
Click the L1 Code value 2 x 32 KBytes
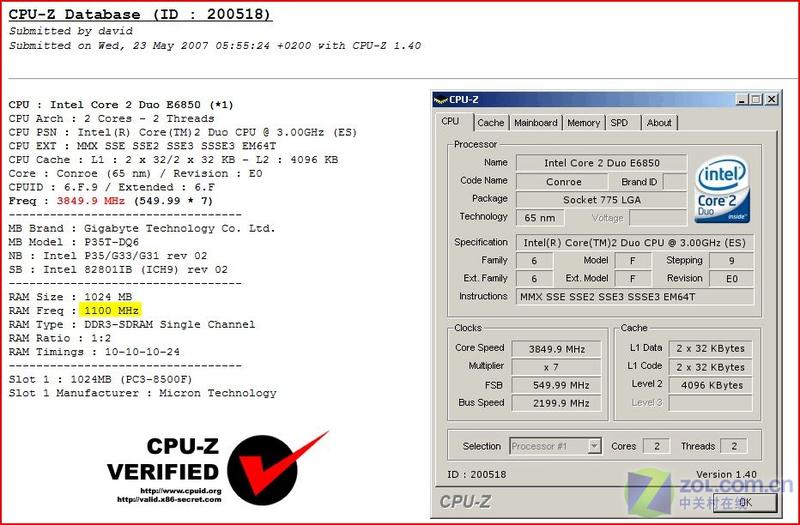point(710,367)
